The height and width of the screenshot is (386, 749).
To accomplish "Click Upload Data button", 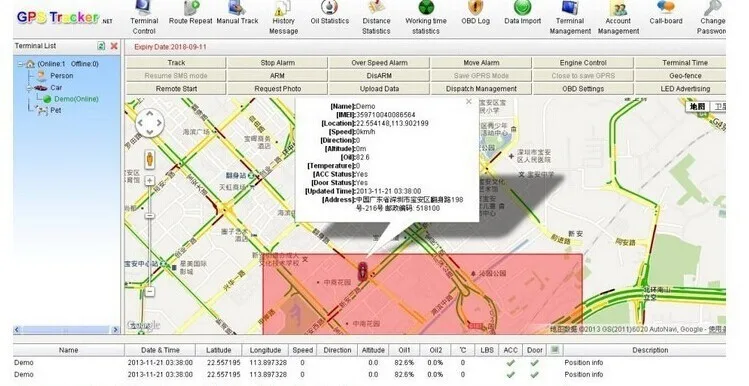I will (x=379, y=88).
